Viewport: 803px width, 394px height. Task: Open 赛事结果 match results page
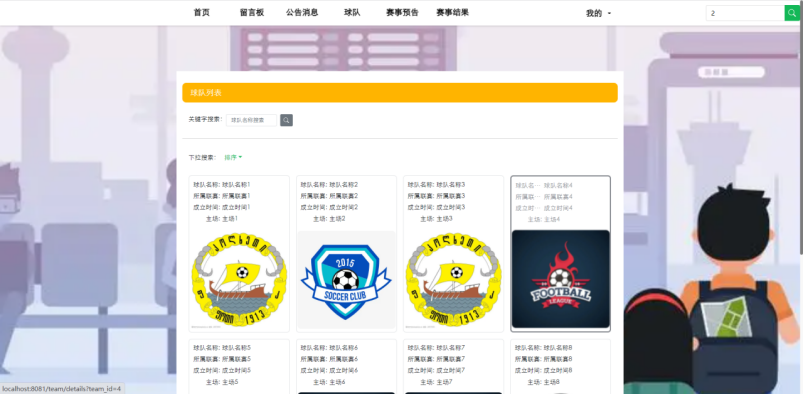(x=452, y=13)
